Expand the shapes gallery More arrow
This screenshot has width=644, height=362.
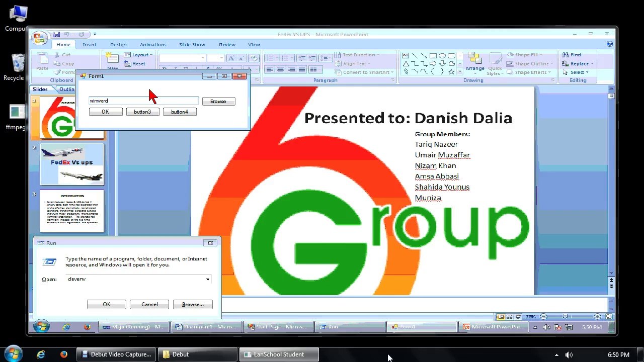coord(460,72)
